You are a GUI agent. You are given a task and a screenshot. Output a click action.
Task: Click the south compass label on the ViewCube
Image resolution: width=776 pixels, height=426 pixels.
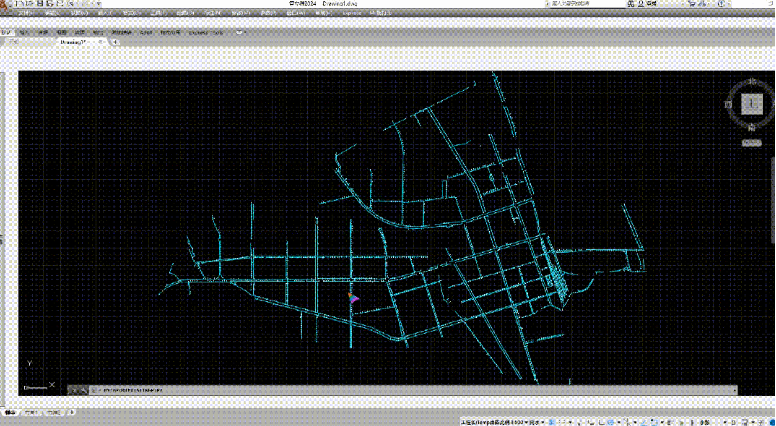click(x=750, y=127)
